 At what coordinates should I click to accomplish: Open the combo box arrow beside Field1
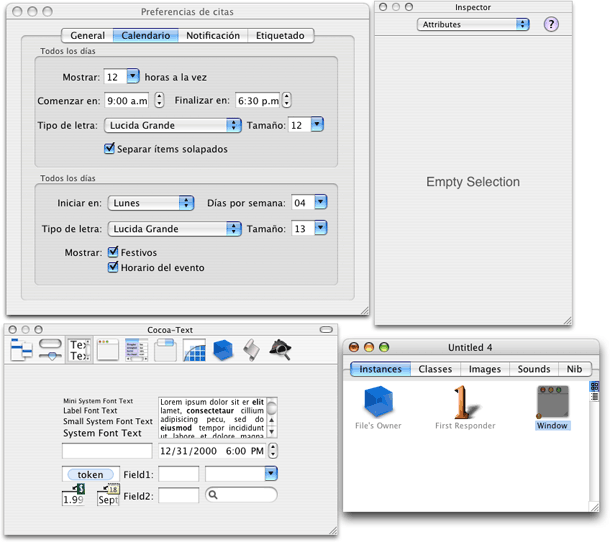271,474
